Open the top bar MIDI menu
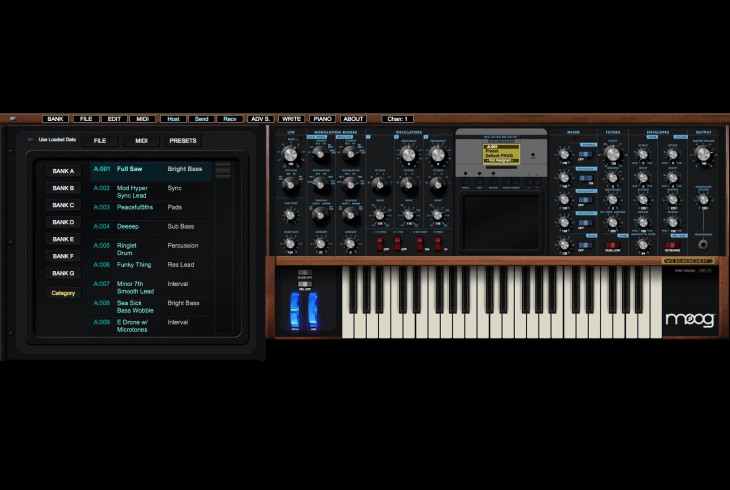The height and width of the screenshot is (490, 730). 142,119
